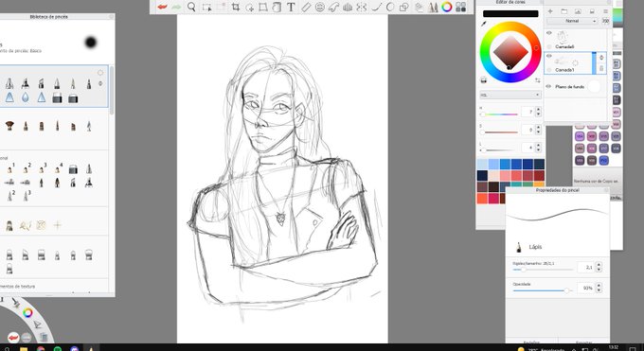Viewport: 644px width, 351px height.
Task: Increase the L value stepper
Action: coord(539,146)
